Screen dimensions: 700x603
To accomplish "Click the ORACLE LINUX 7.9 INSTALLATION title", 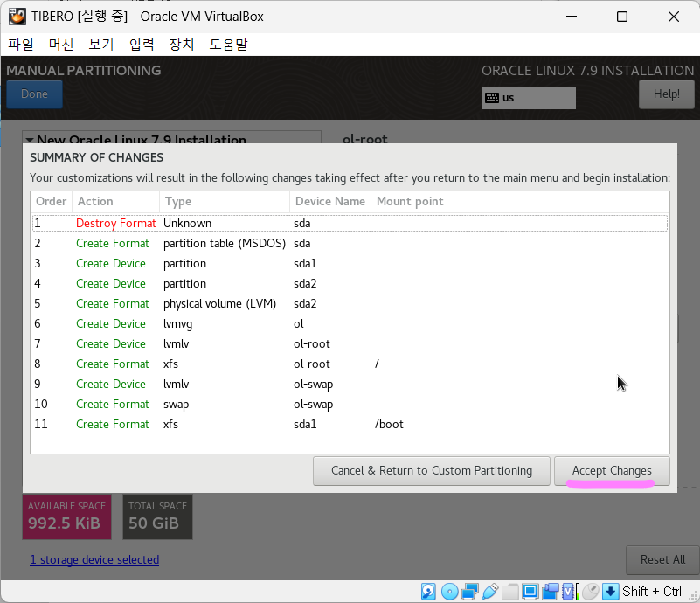I will click(587, 71).
